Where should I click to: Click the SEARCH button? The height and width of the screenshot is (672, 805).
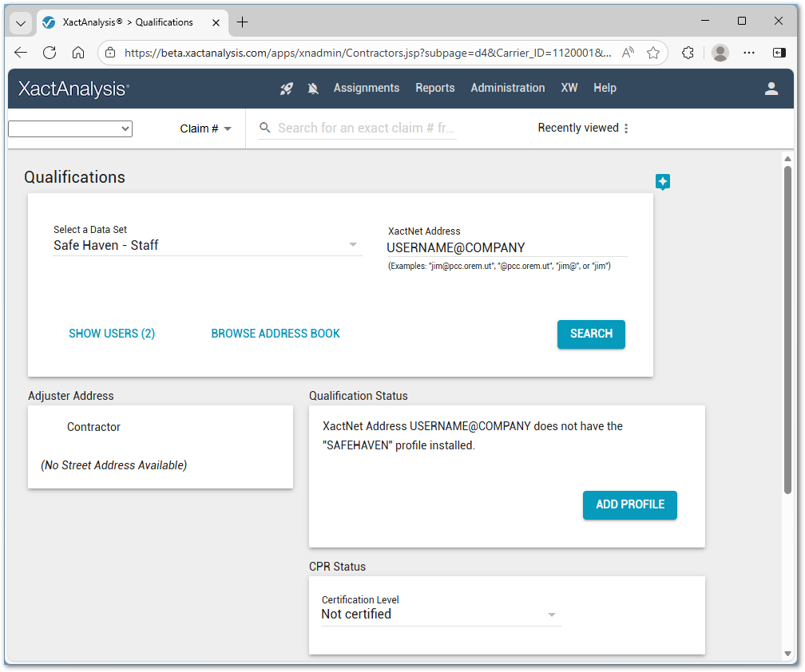(591, 334)
